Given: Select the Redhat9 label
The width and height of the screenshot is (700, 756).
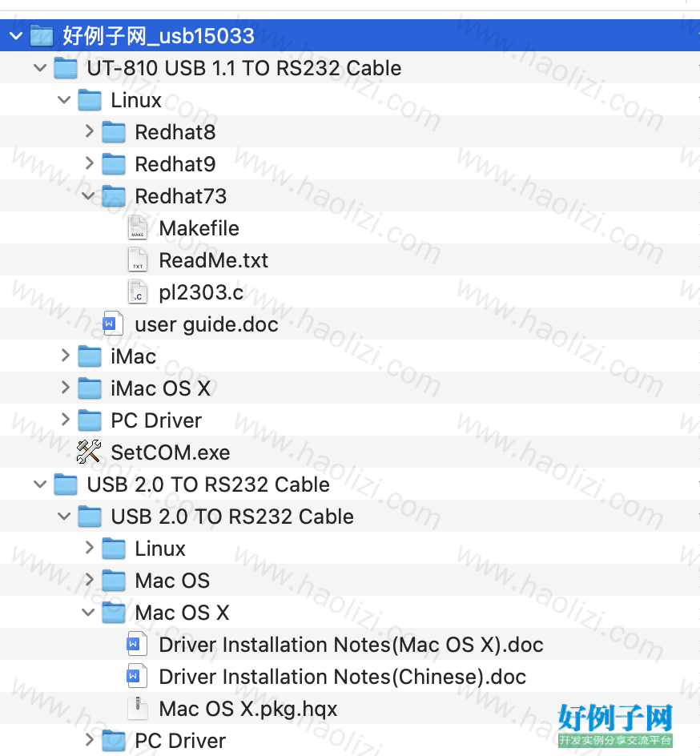Looking at the screenshot, I should pyautogui.click(x=175, y=164).
